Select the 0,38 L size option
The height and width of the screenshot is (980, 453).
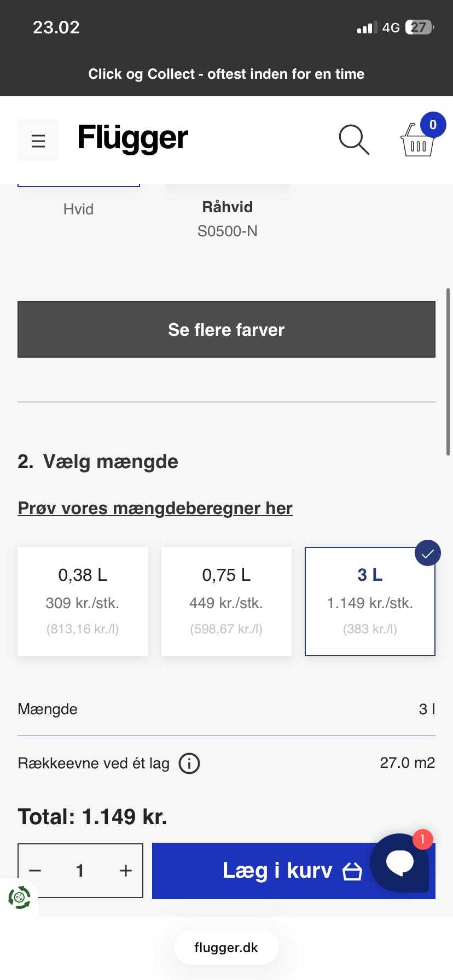(83, 601)
